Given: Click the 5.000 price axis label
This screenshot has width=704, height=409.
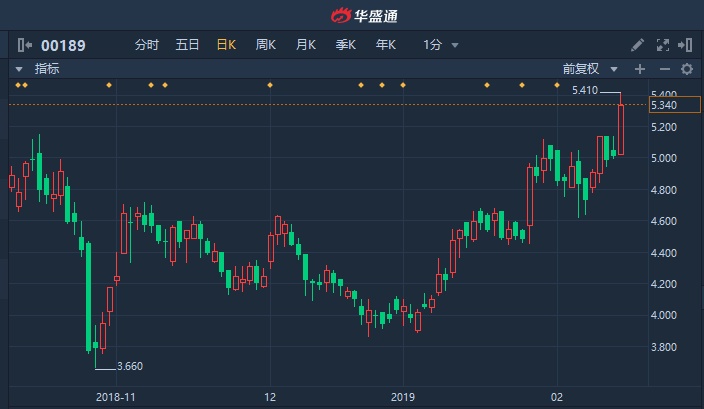Looking at the screenshot, I should (x=664, y=158).
